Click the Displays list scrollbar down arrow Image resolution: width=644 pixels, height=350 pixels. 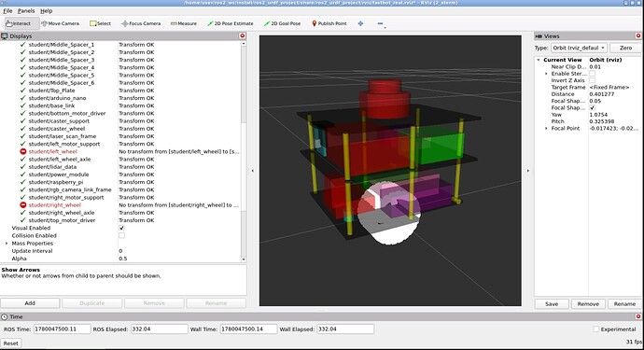tap(244, 259)
